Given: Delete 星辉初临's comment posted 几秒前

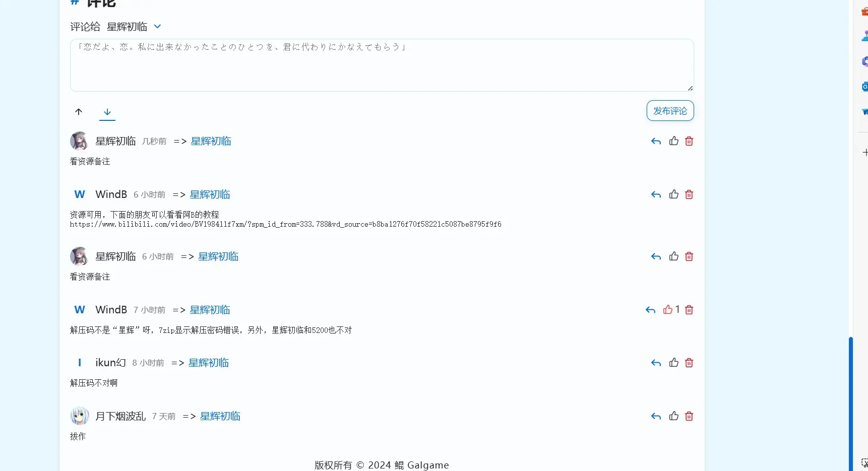Looking at the screenshot, I should coord(689,141).
